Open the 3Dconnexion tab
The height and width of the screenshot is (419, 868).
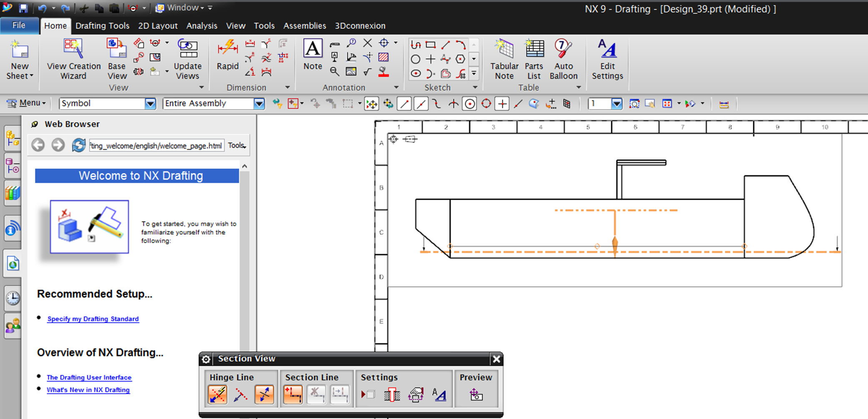point(360,26)
